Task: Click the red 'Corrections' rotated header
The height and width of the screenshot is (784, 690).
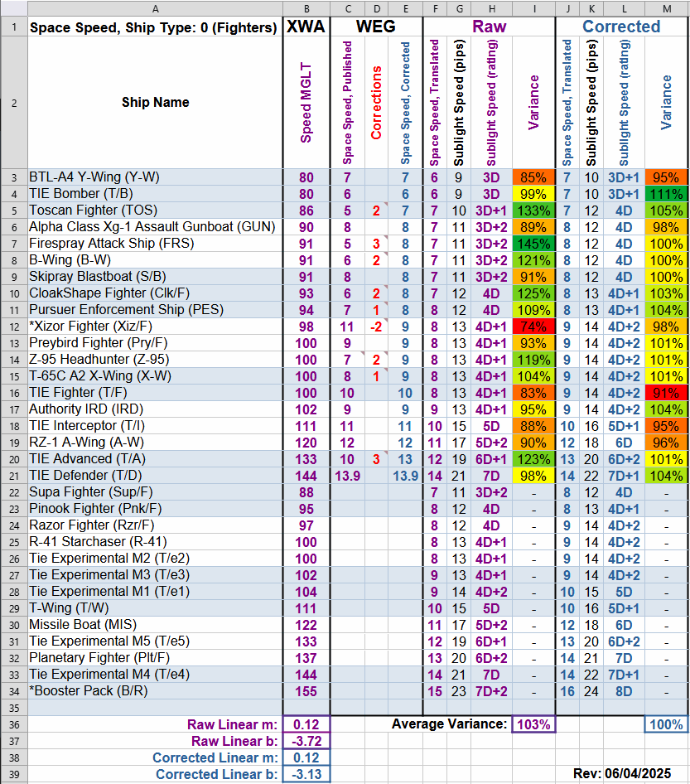Action: (x=376, y=103)
